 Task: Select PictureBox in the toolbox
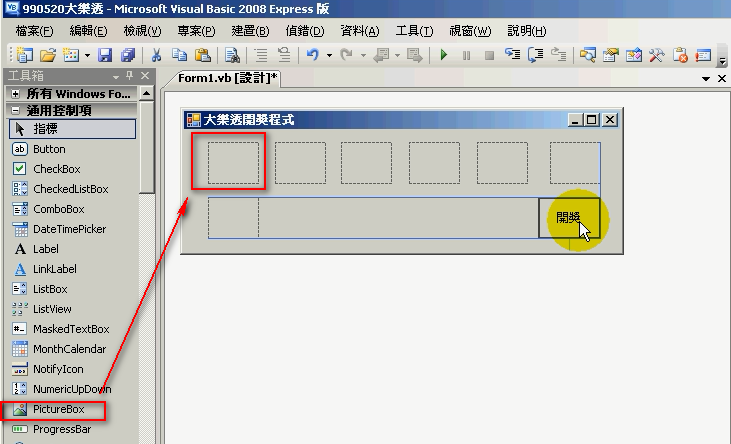coord(58,409)
